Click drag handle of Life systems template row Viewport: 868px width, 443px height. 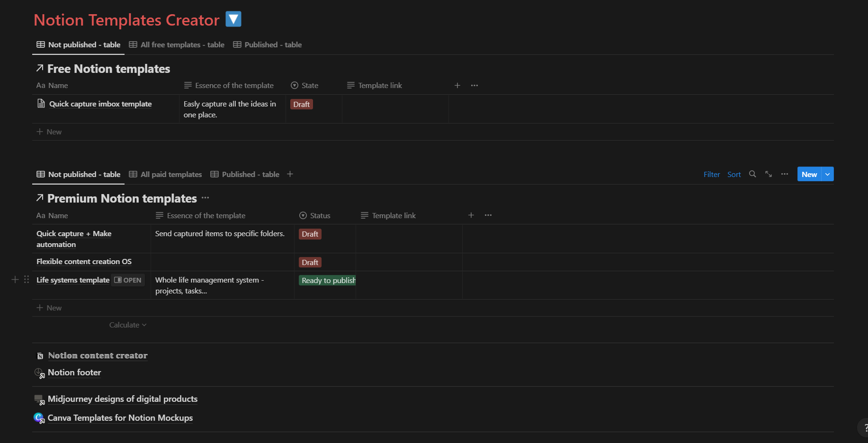[27, 280]
